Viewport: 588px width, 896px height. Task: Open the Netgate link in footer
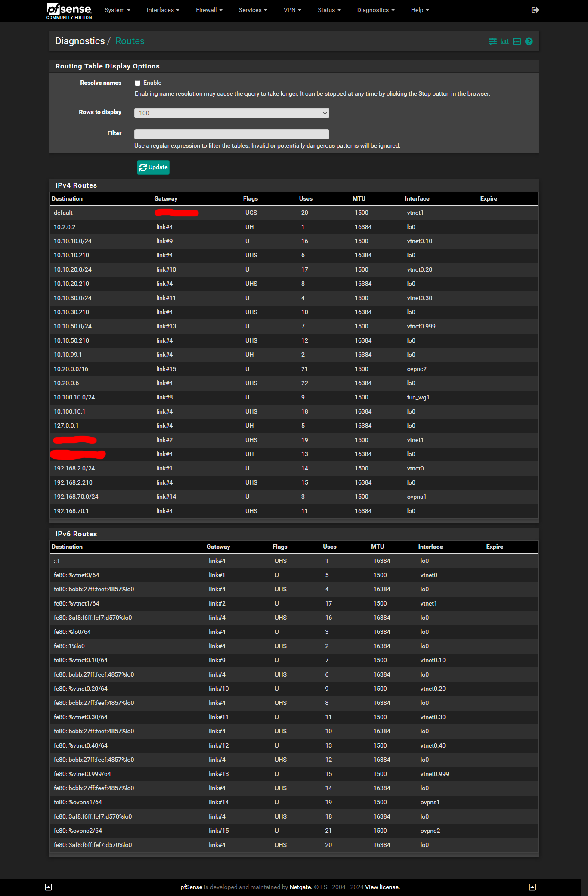coord(300,887)
